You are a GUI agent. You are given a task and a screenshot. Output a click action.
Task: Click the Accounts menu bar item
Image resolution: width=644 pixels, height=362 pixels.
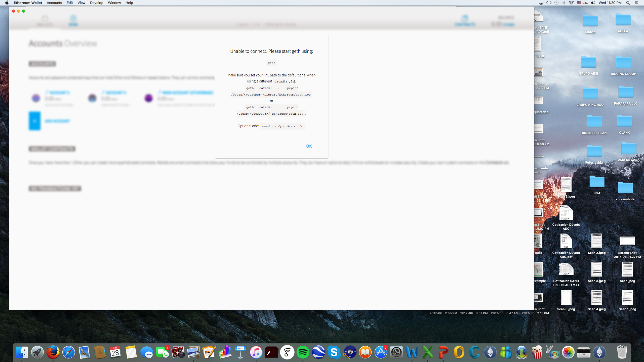point(54,3)
